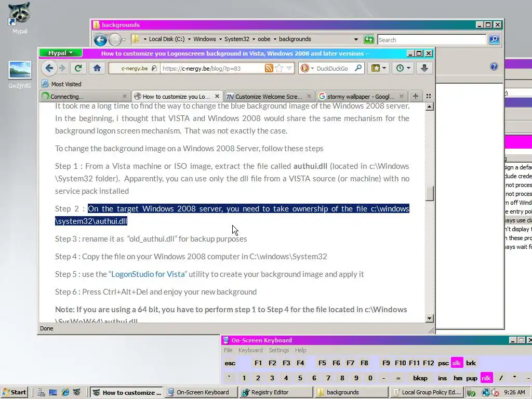The image size is (532, 399).
Task: Click the esc key on keyboard
Action: click(x=230, y=363)
